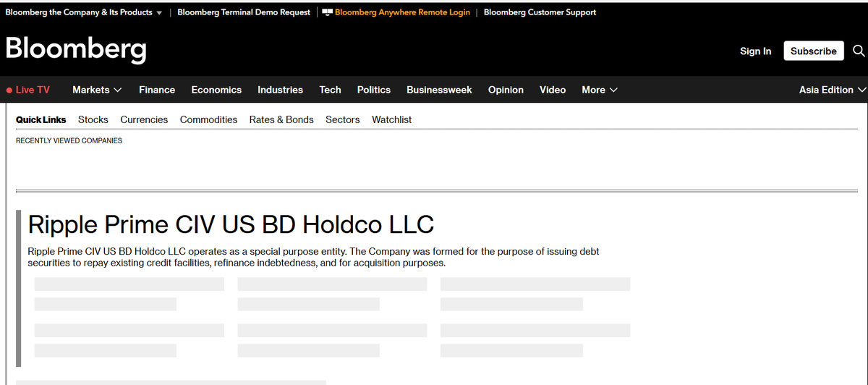This screenshot has width=868, height=385.
Task: Select Commodities quick link
Action: [208, 119]
